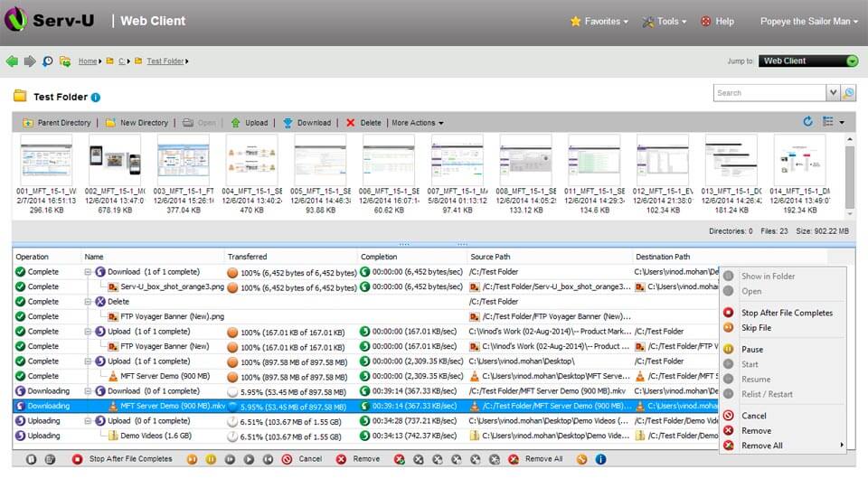Image resolution: width=868 pixels, height=488 pixels.
Task: Go back with the green left arrow
Action: [x=12, y=61]
